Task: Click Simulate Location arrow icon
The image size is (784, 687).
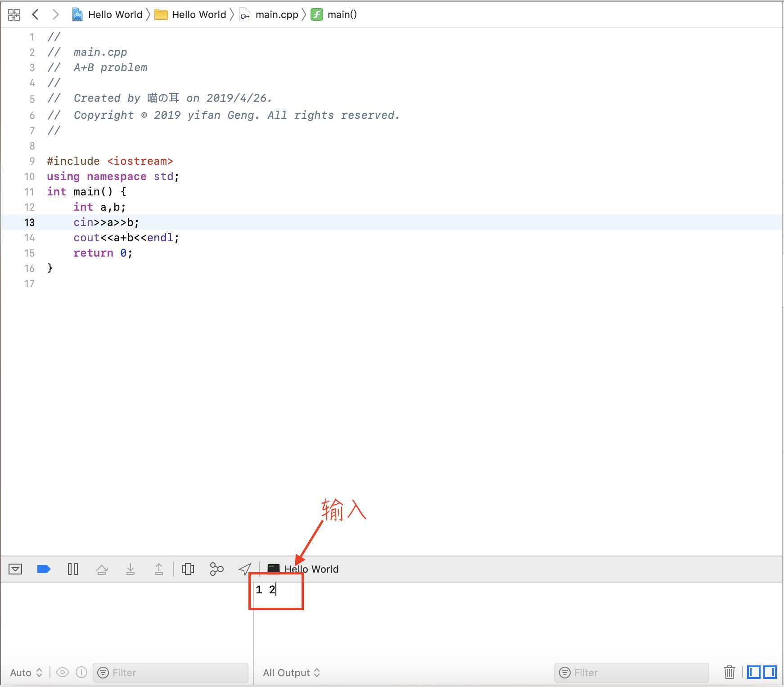Action: click(245, 569)
